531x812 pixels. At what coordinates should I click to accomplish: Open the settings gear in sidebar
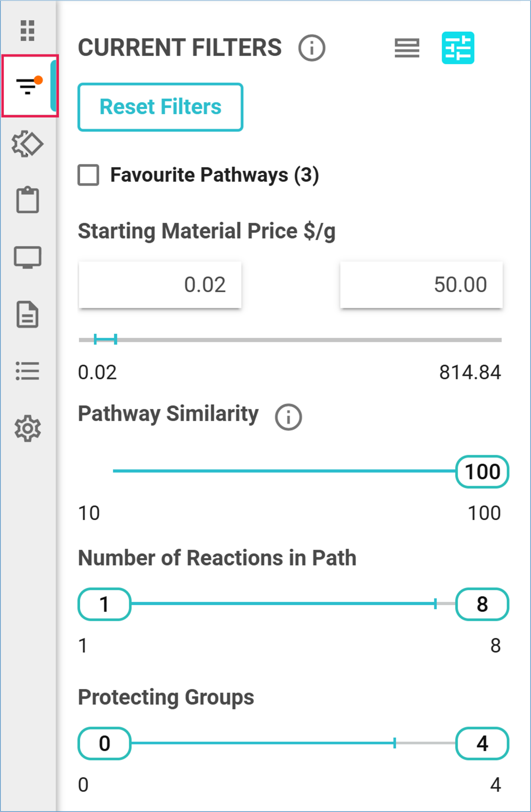pyautogui.click(x=27, y=428)
